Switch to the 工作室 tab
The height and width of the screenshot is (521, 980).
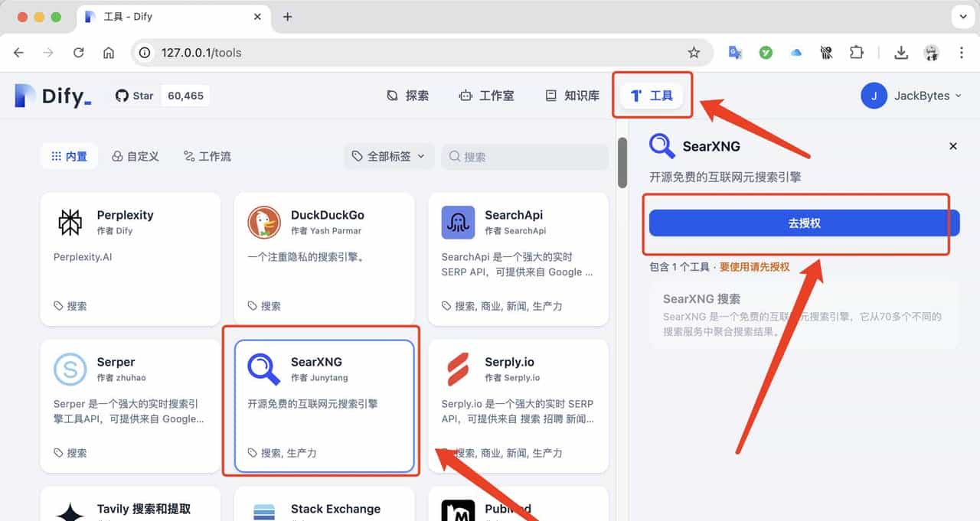click(x=486, y=95)
